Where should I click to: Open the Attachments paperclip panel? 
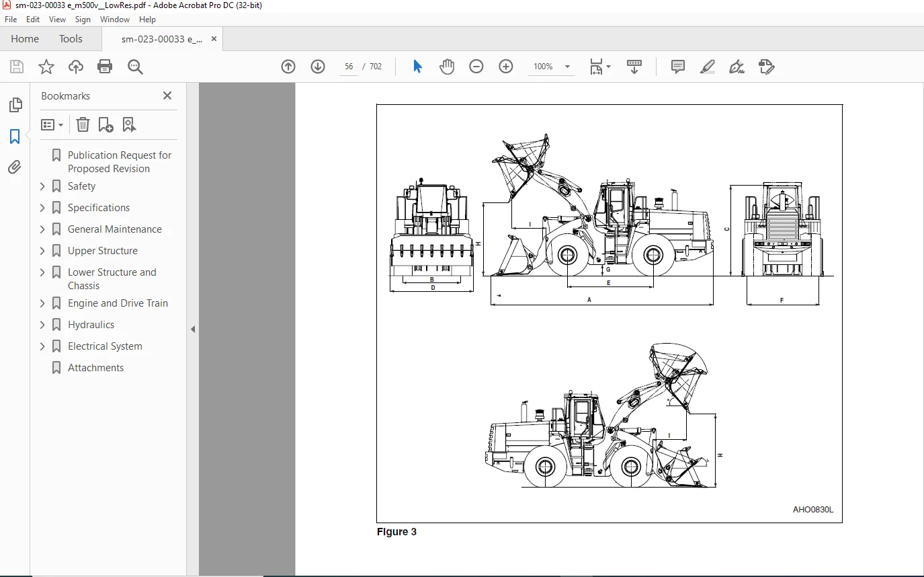coord(15,167)
